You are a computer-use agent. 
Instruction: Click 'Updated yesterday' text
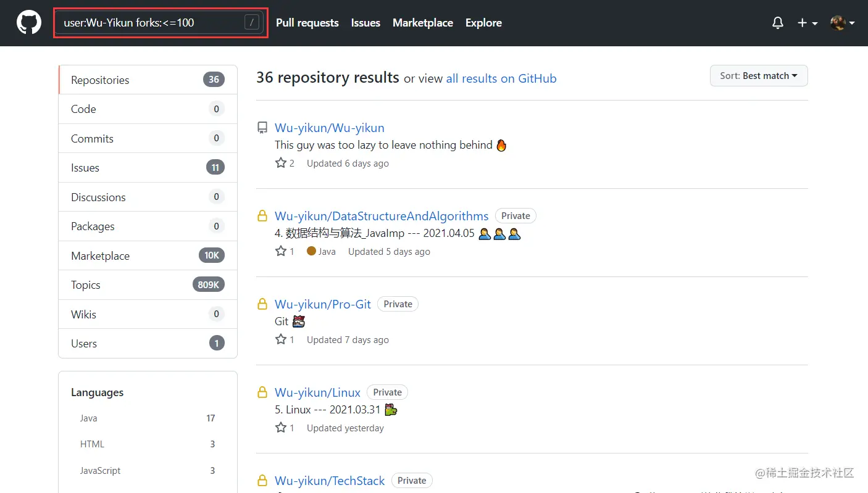point(345,428)
